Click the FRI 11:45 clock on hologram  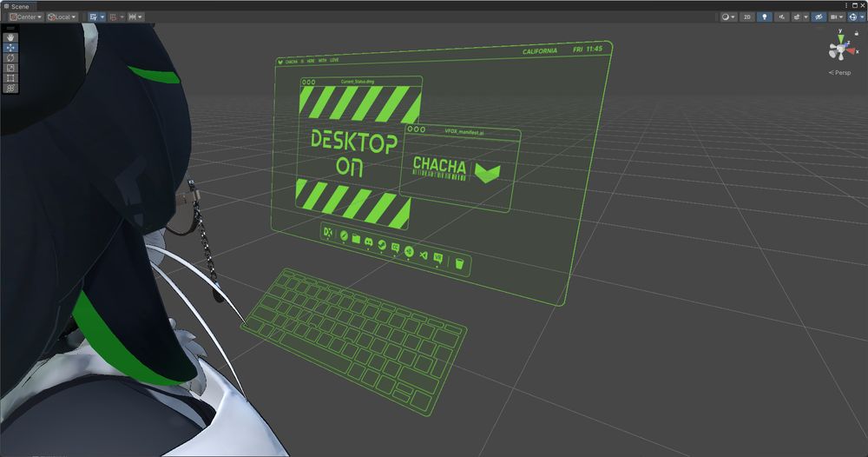coord(588,49)
